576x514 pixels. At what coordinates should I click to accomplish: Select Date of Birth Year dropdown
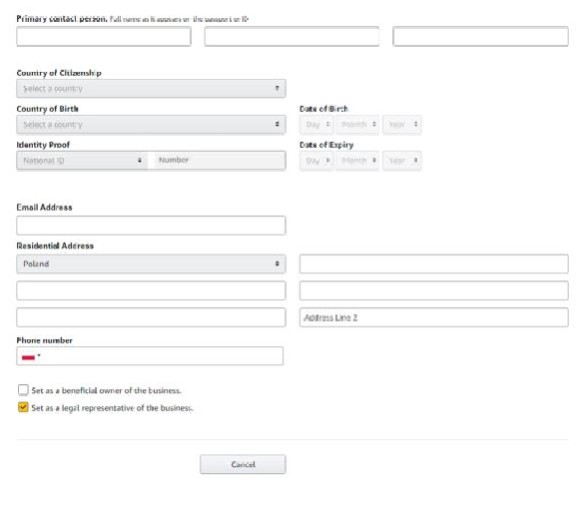pyautogui.click(x=402, y=124)
